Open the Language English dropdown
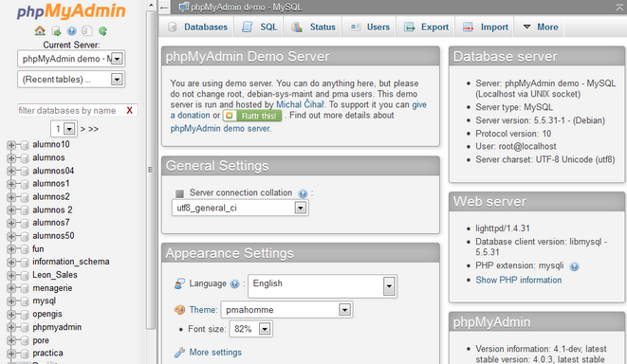Viewport: 627px width, 364px height. click(323, 286)
